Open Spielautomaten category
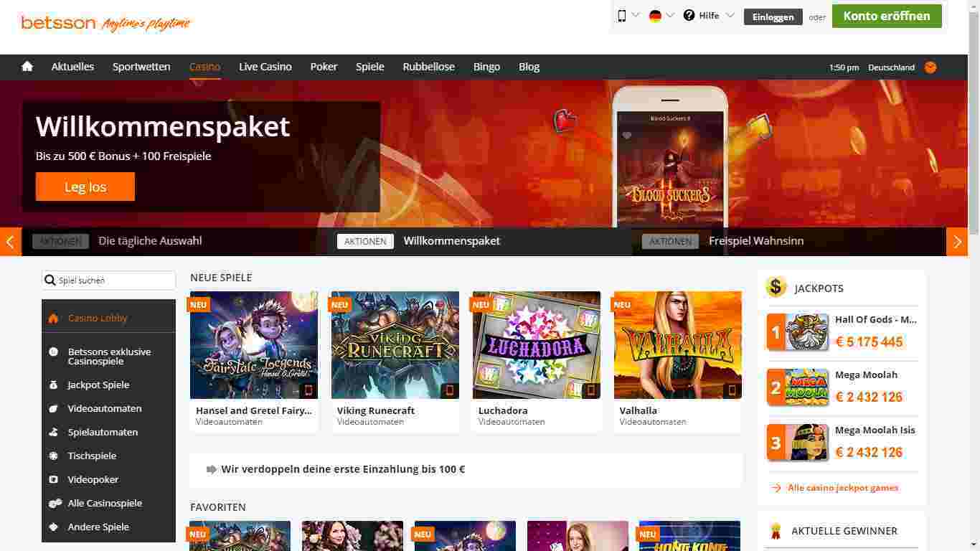 coord(103,433)
